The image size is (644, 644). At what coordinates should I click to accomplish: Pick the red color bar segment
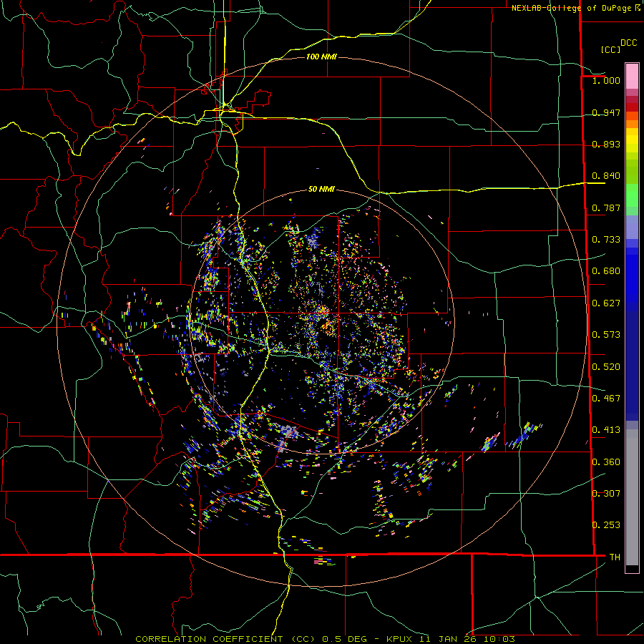pyautogui.click(x=632, y=107)
